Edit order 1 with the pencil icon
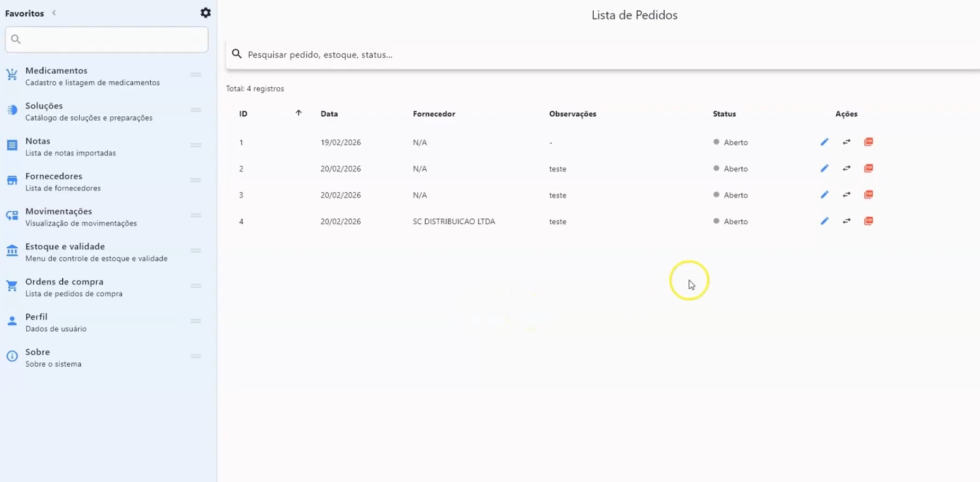Image resolution: width=980 pixels, height=482 pixels. pyautogui.click(x=824, y=142)
